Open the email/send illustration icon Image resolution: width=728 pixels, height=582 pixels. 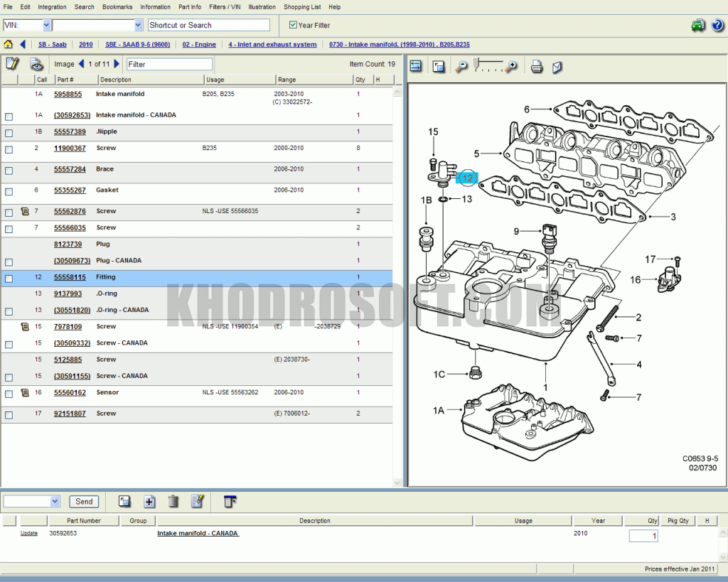pyautogui.click(x=558, y=66)
